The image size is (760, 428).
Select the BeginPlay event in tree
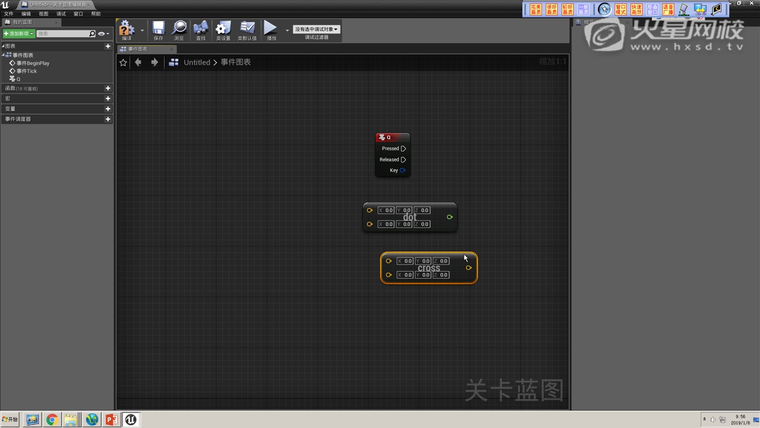tap(32, 63)
